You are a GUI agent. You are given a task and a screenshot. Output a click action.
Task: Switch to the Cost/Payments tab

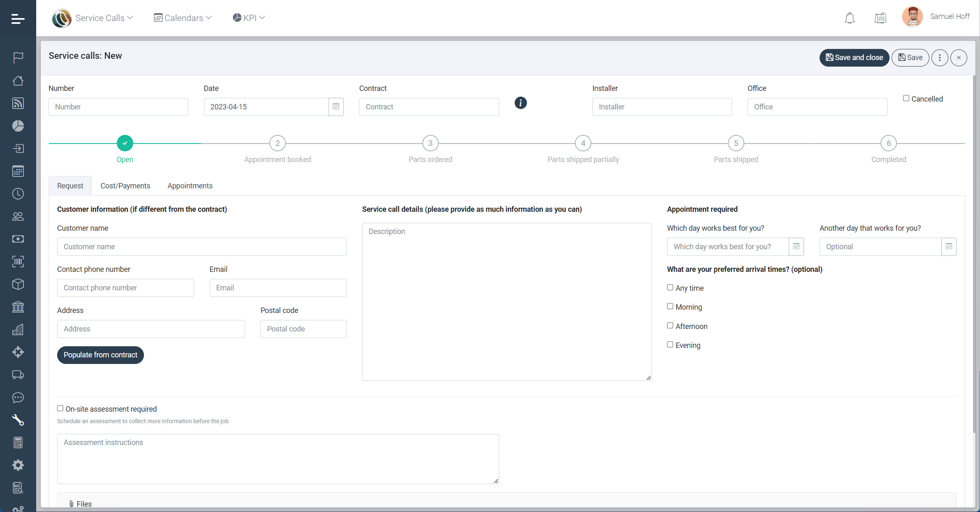(125, 186)
